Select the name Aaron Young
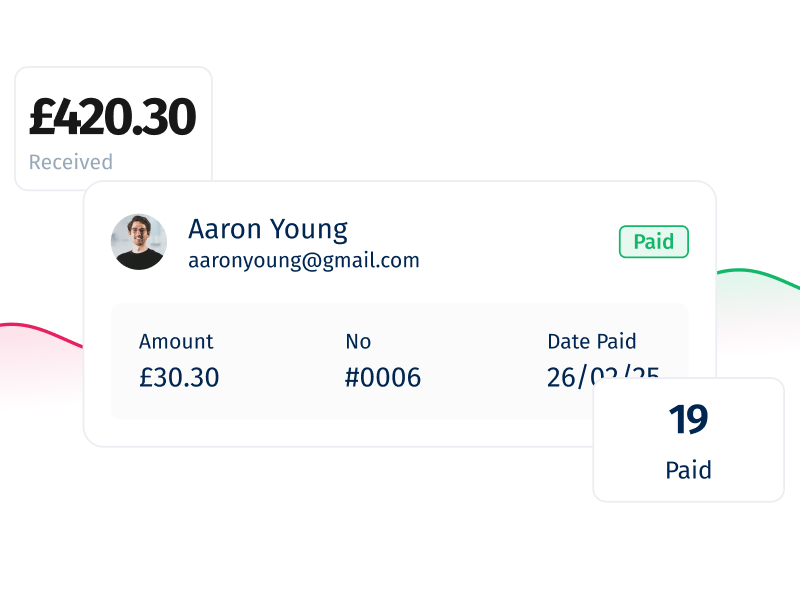 [x=268, y=229]
